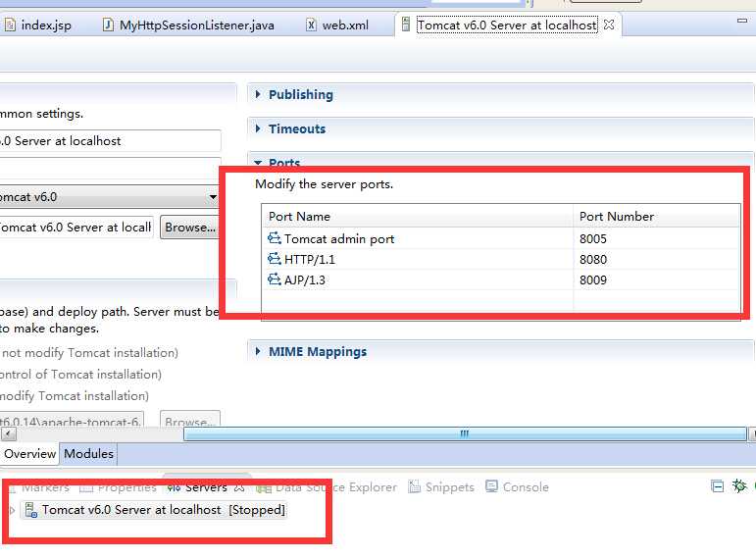
Task: Click the server icon on editor tab
Action: 406,25
